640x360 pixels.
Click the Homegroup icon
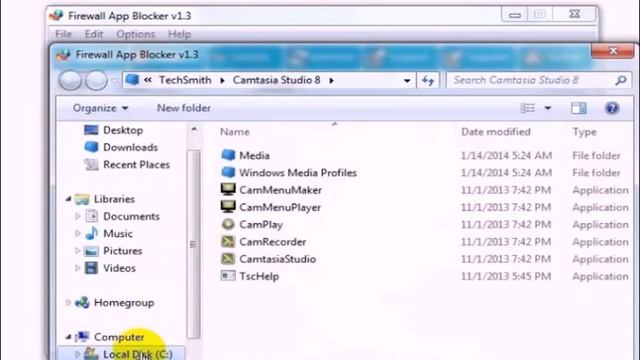tap(82, 302)
